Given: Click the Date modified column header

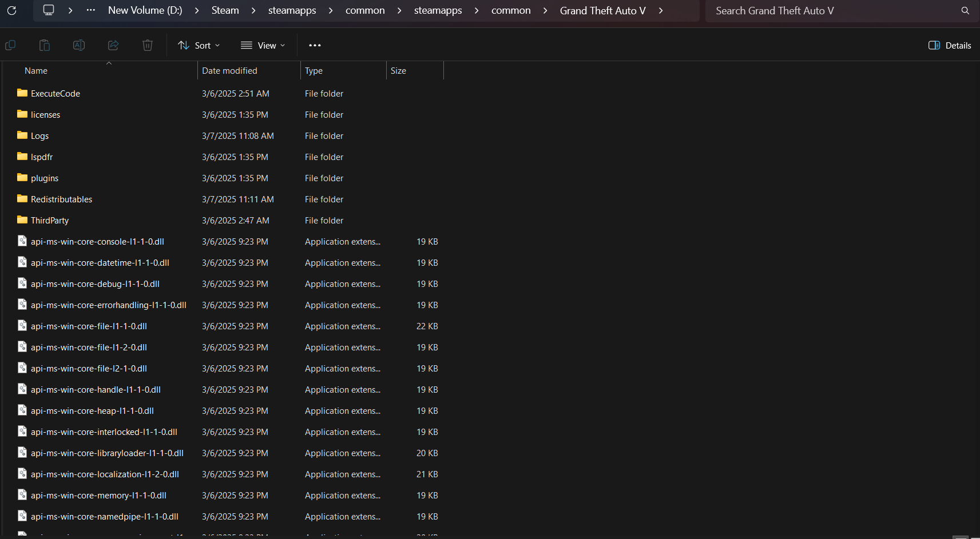Looking at the screenshot, I should point(229,71).
